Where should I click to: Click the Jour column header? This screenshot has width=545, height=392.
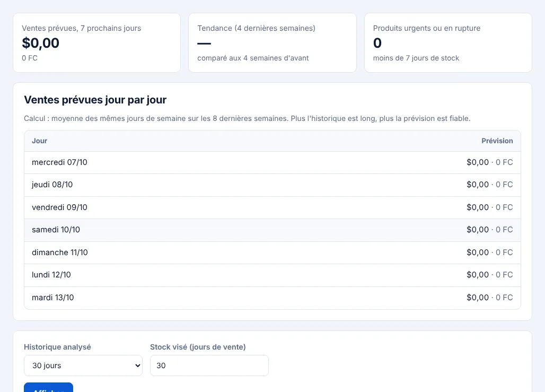(x=40, y=141)
